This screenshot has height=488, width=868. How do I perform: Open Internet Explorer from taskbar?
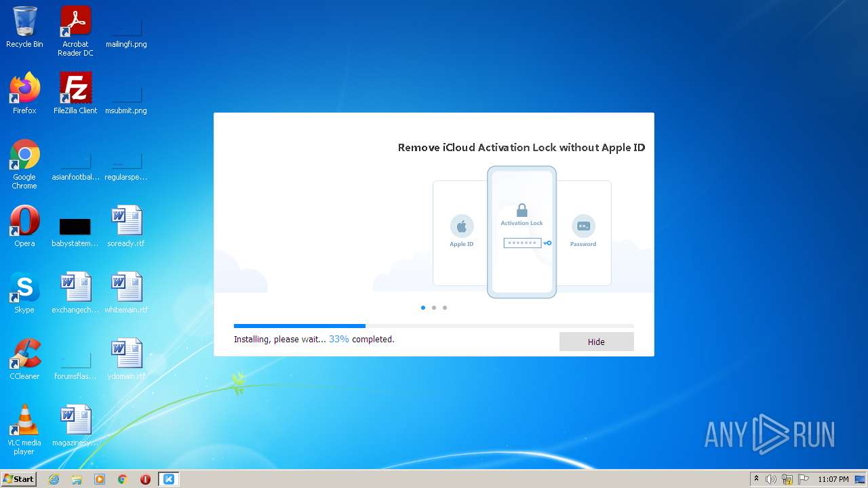(x=54, y=479)
